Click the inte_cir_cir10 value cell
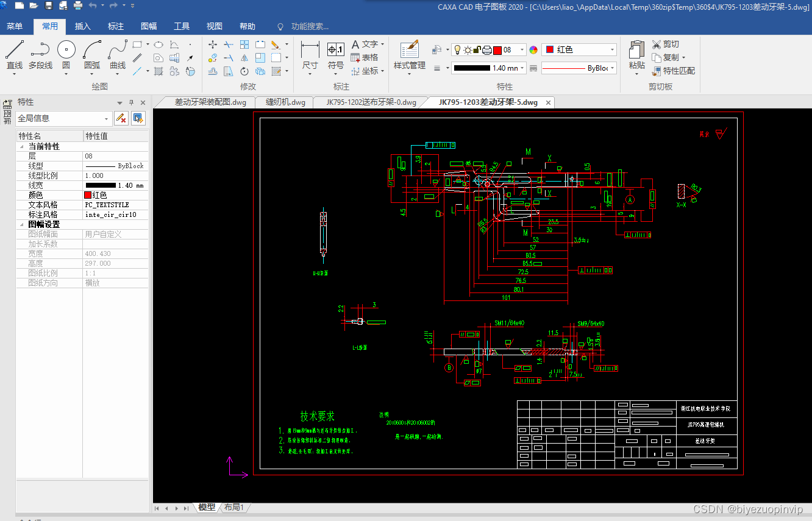812x521 pixels. click(115, 214)
